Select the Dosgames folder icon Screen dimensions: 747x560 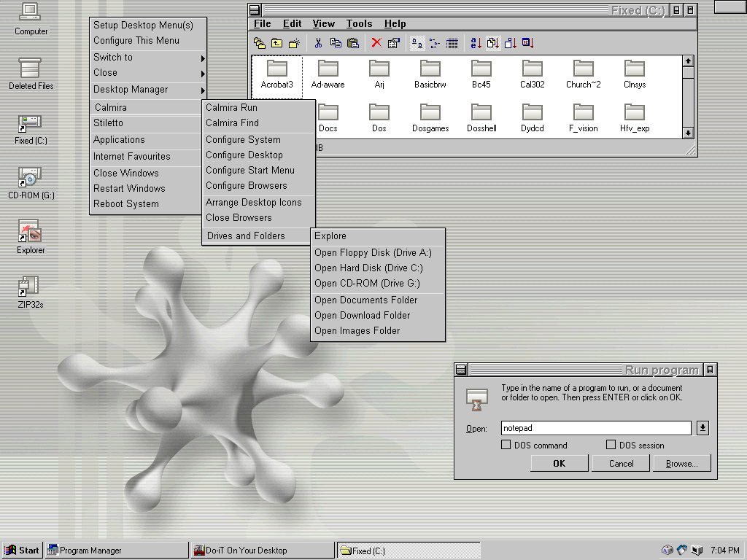pos(430,114)
